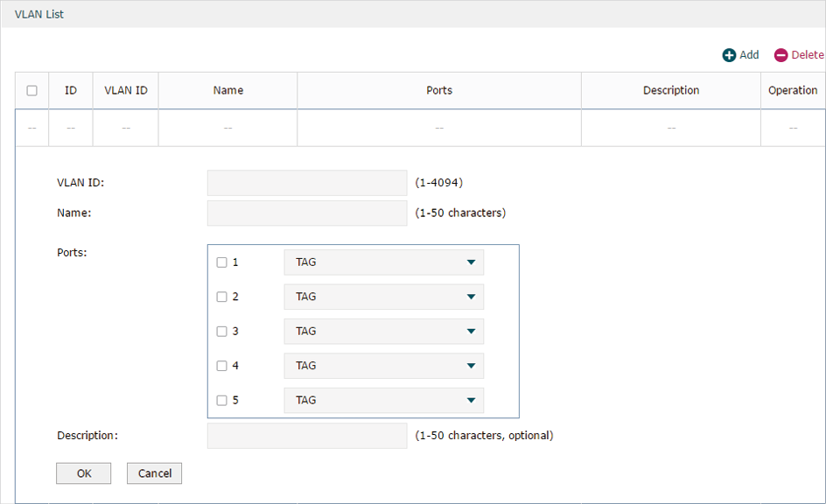Check the port 2 checkbox
The height and width of the screenshot is (504, 826).
(221, 297)
